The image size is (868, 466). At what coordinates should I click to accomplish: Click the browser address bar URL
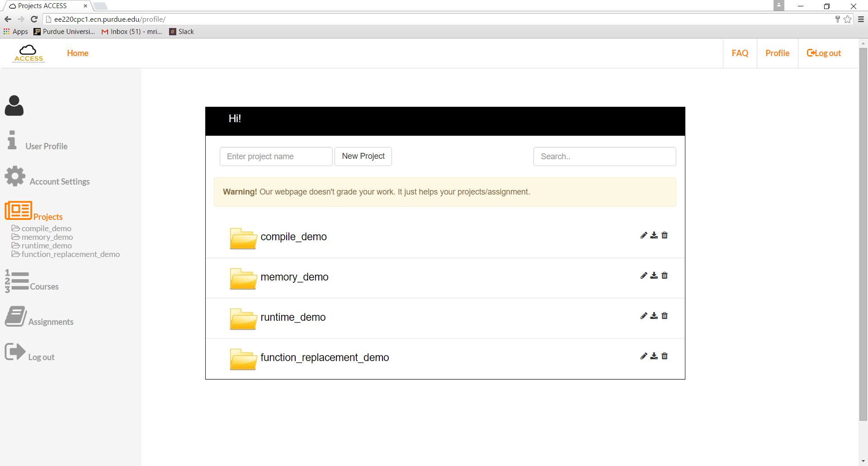coord(110,19)
